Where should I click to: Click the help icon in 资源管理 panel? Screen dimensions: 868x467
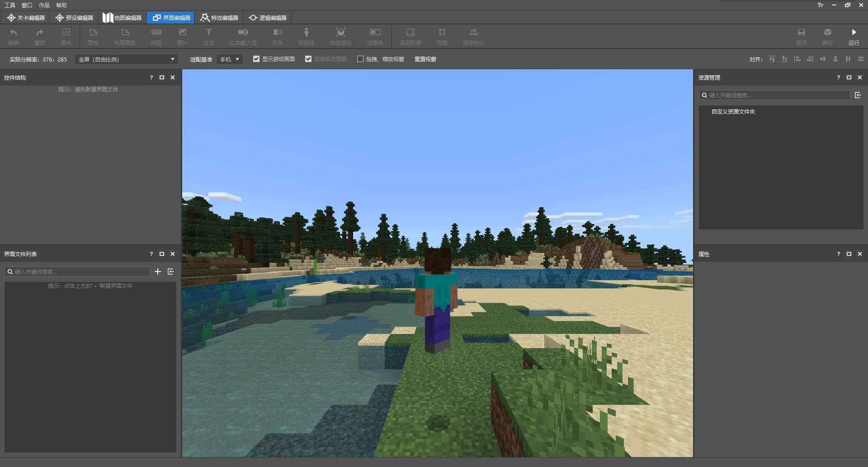pyautogui.click(x=839, y=77)
